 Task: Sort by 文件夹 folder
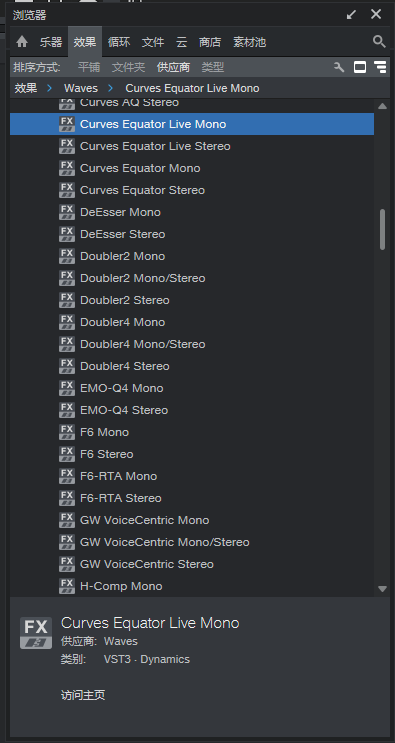pyautogui.click(x=128, y=67)
